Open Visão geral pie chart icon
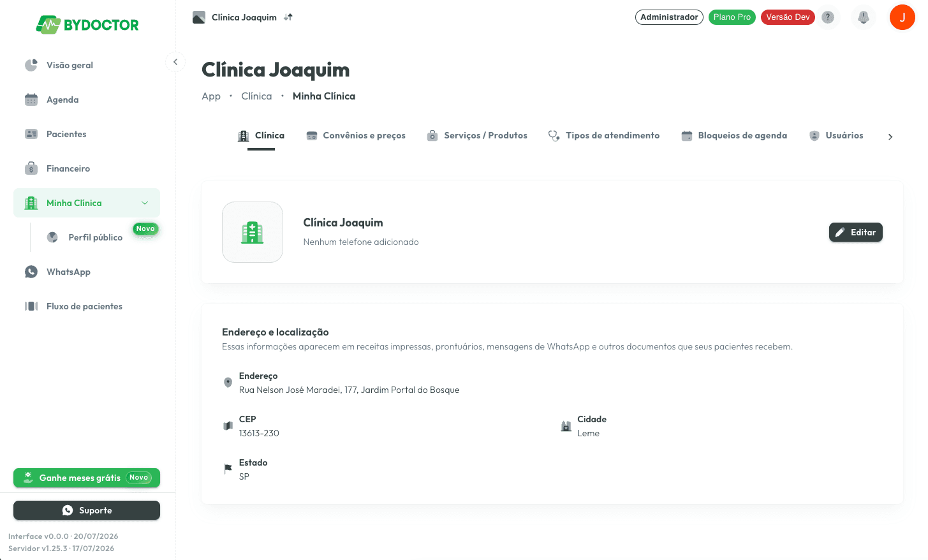Screen dimensions: 928x560 pyautogui.click(x=31, y=65)
